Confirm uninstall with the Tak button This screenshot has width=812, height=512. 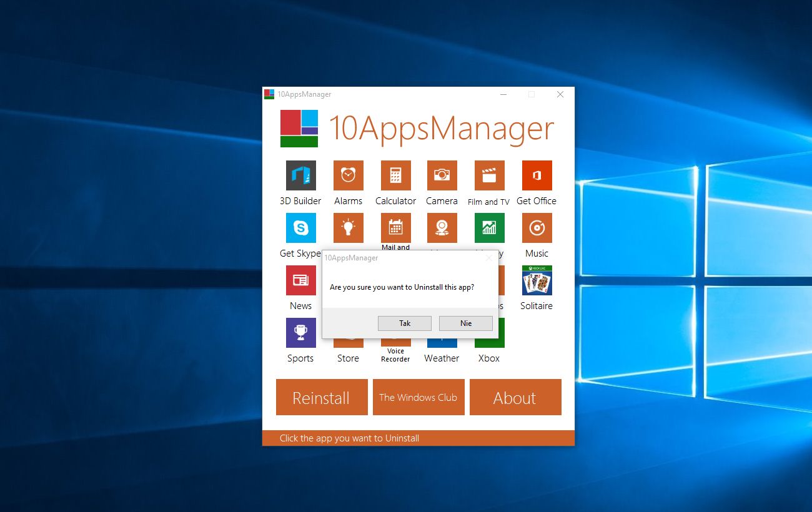click(x=405, y=323)
